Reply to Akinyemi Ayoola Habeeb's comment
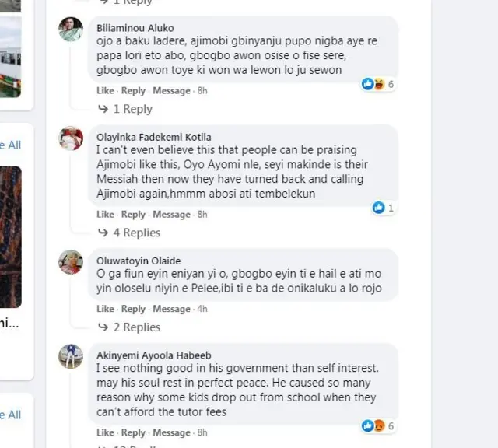498x448 pixels. point(134,432)
